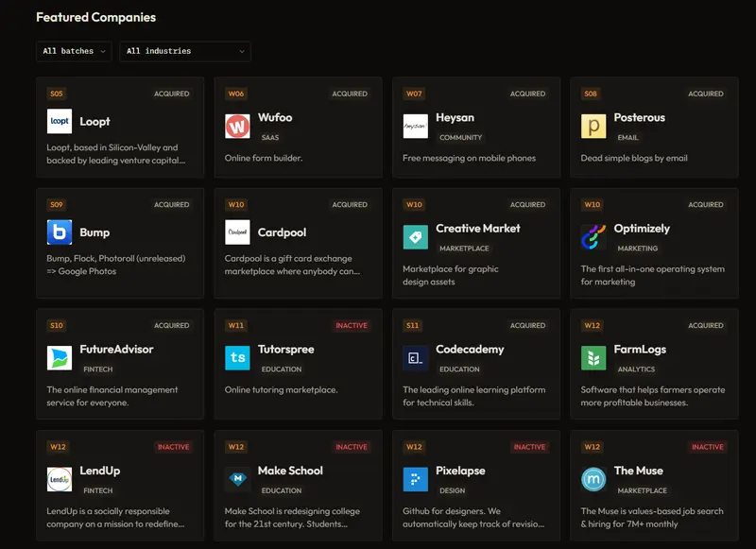Click the FINTECH tag on FutureAdvisor
Image resolution: width=756 pixels, height=549 pixels.
coord(98,369)
